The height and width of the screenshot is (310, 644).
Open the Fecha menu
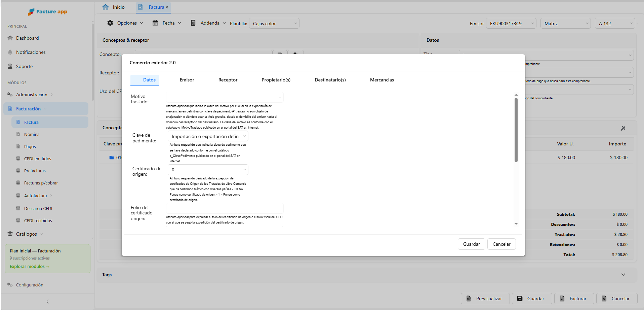tap(167, 23)
